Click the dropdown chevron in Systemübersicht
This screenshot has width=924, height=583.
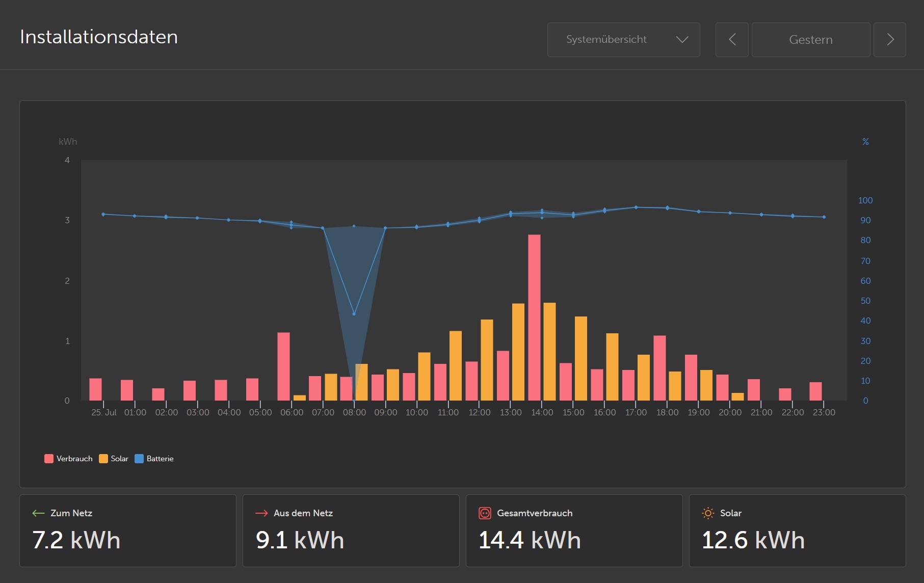coord(682,39)
